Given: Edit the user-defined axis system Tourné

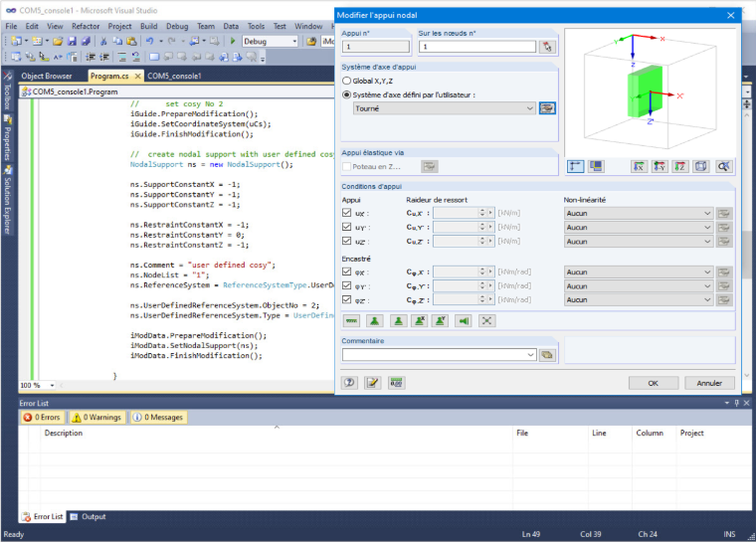Looking at the screenshot, I should point(547,108).
